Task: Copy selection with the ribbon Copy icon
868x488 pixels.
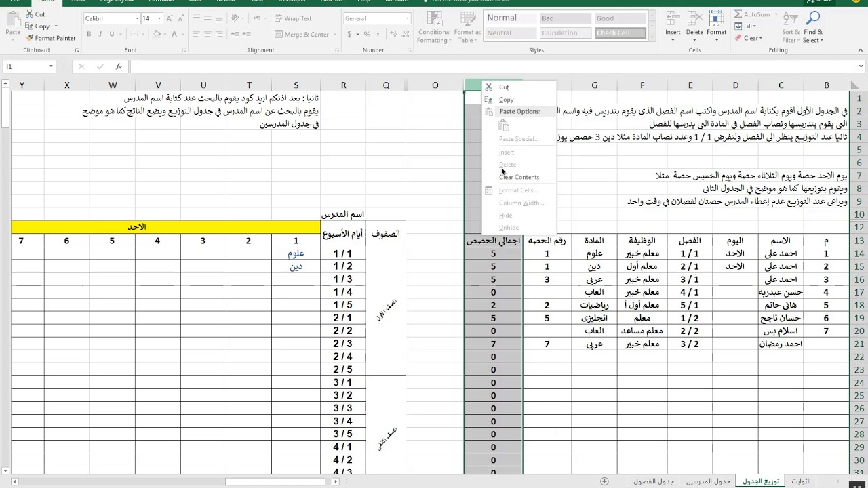Action: pyautogui.click(x=30, y=26)
